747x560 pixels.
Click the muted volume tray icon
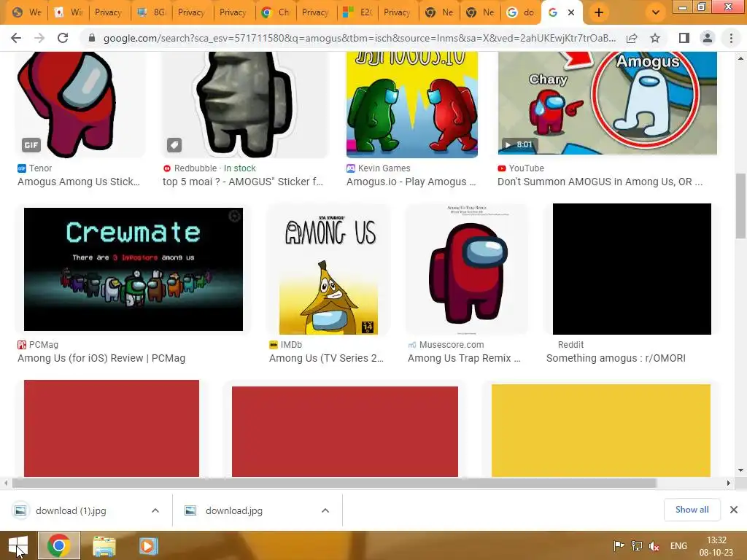point(654,546)
